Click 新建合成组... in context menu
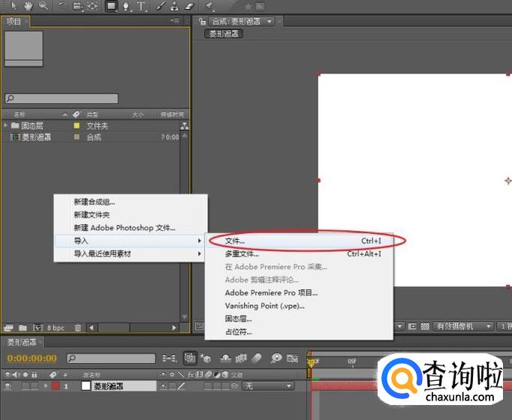 pyautogui.click(x=94, y=202)
